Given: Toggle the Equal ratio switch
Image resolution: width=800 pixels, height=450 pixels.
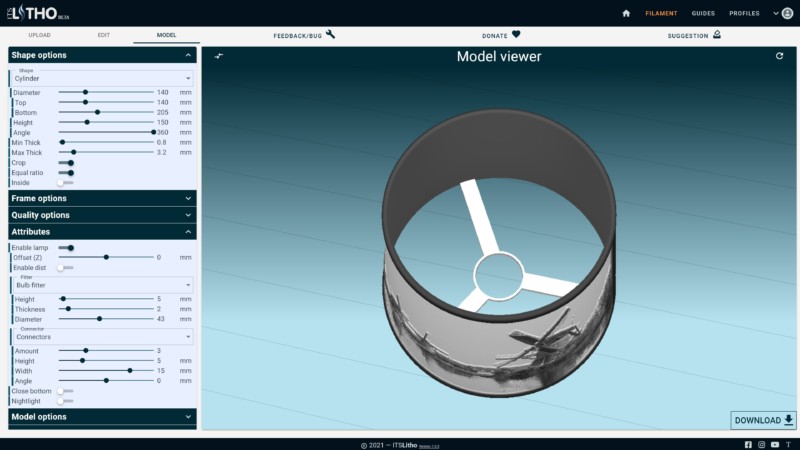Looking at the screenshot, I should pos(66,173).
